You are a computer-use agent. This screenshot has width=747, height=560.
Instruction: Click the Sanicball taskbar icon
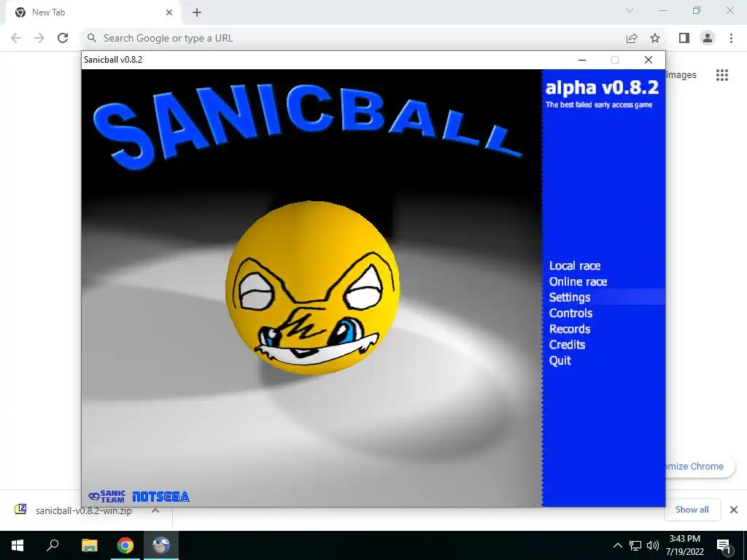point(161,545)
